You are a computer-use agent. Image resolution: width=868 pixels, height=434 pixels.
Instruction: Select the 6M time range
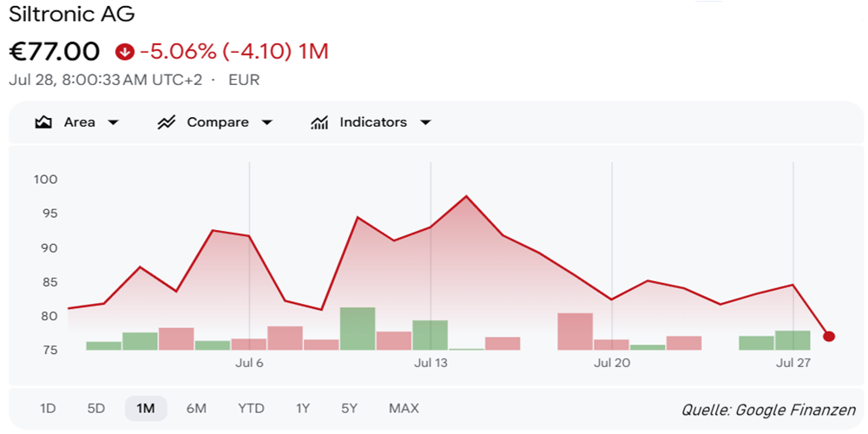pyautogui.click(x=196, y=409)
